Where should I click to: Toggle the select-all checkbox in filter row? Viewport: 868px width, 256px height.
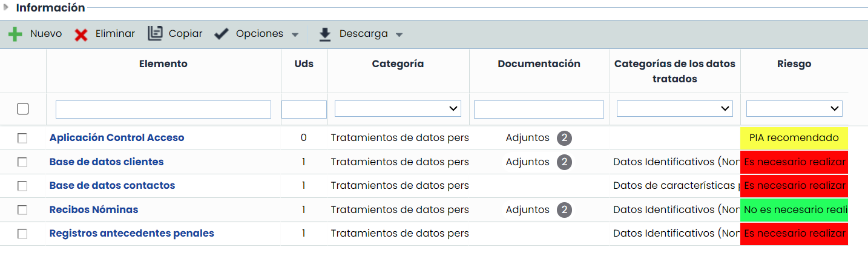(23, 109)
